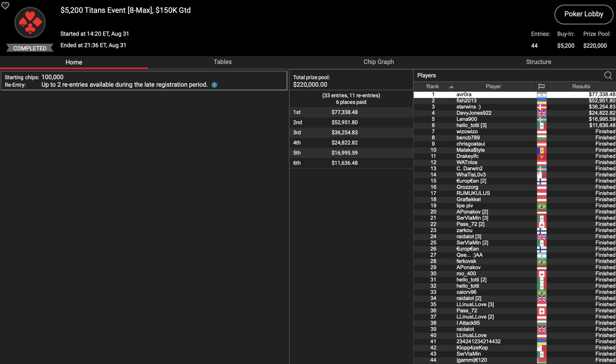Click the re-entry info icon

(214, 85)
